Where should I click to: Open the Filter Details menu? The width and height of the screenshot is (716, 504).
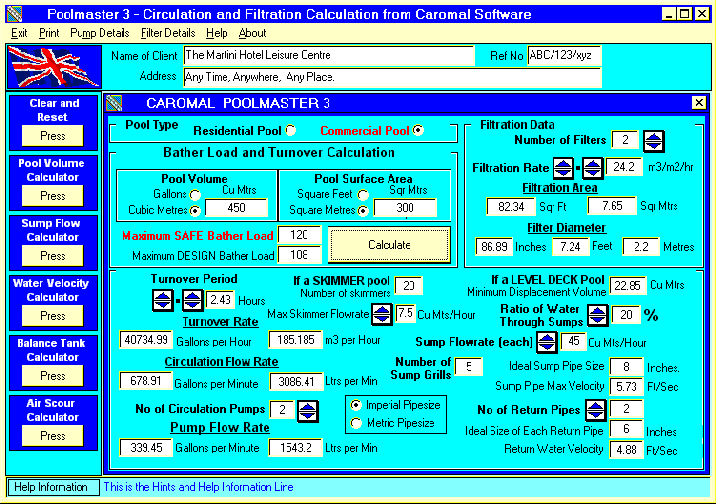click(x=168, y=33)
